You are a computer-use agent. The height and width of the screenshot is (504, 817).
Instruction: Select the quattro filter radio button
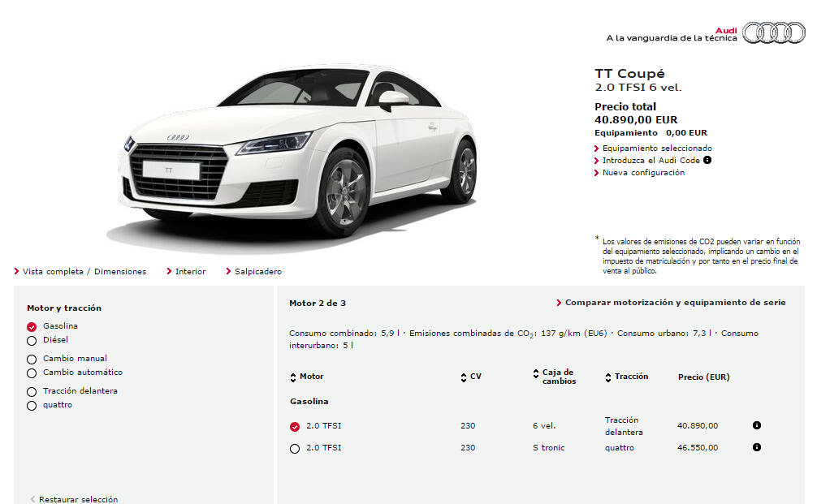tap(32, 406)
